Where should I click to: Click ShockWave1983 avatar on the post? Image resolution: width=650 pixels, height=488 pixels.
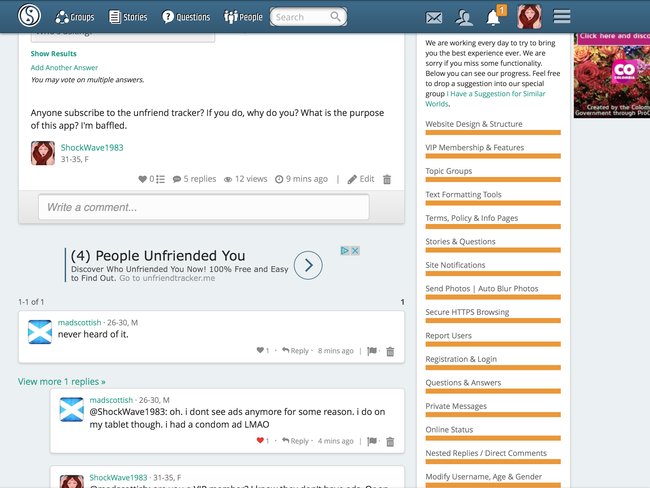pyautogui.click(x=43, y=153)
